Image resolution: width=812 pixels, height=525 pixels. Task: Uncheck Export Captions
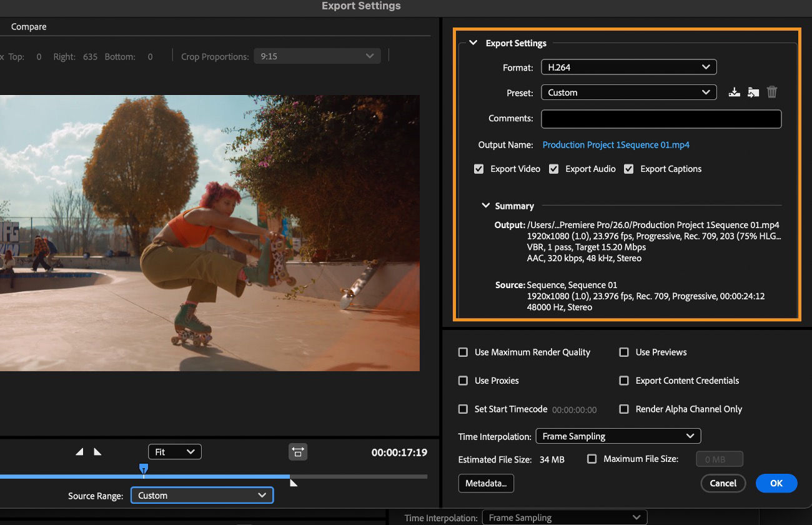(x=628, y=168)
